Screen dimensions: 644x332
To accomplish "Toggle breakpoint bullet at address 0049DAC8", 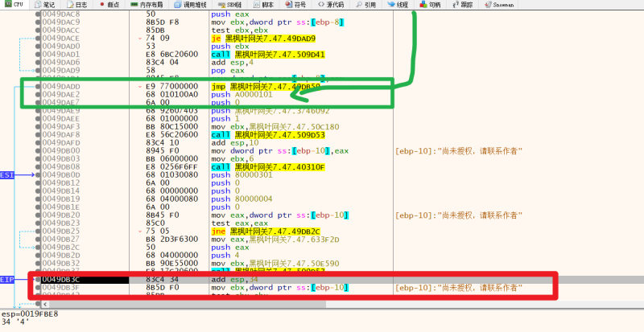I will pos(37,14).
